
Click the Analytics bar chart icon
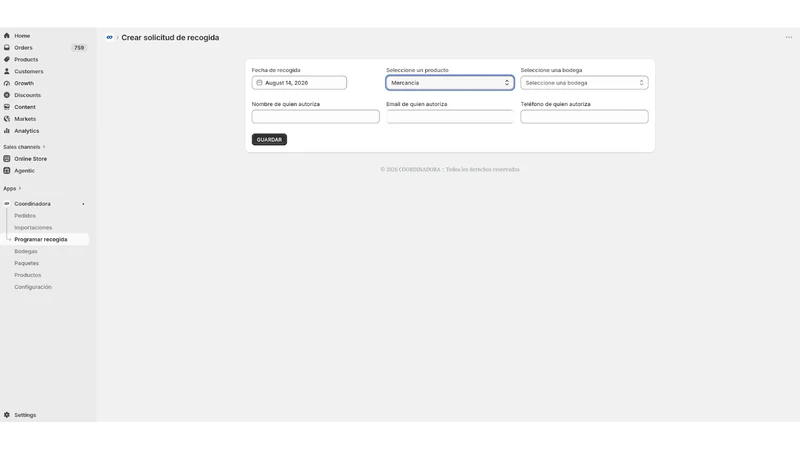click(7, 131)
